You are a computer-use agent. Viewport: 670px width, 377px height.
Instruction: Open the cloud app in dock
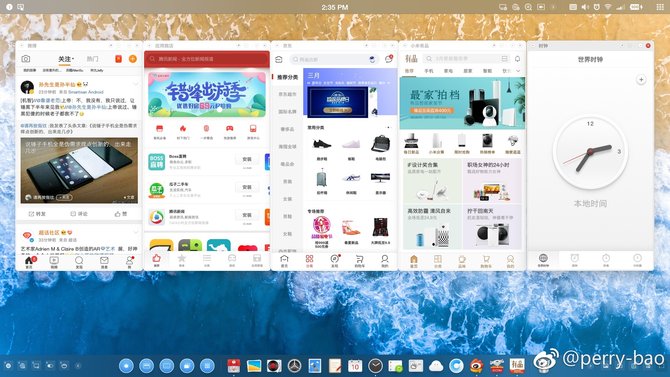coord(436,366)
